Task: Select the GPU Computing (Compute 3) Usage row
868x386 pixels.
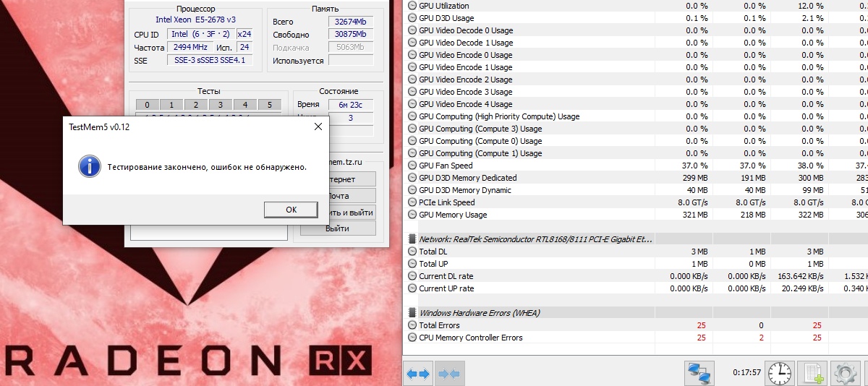Action: click(x=635, y=129)
